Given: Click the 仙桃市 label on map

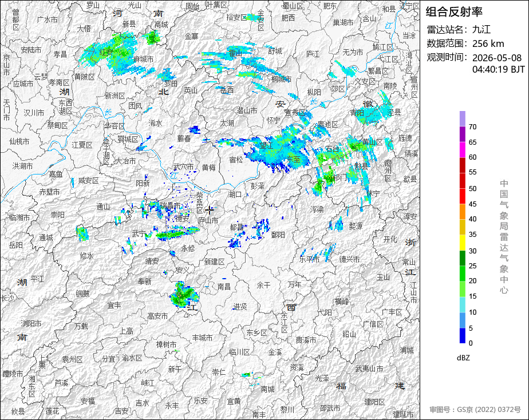Looking at the screenshot, I should tap(19, 141).
